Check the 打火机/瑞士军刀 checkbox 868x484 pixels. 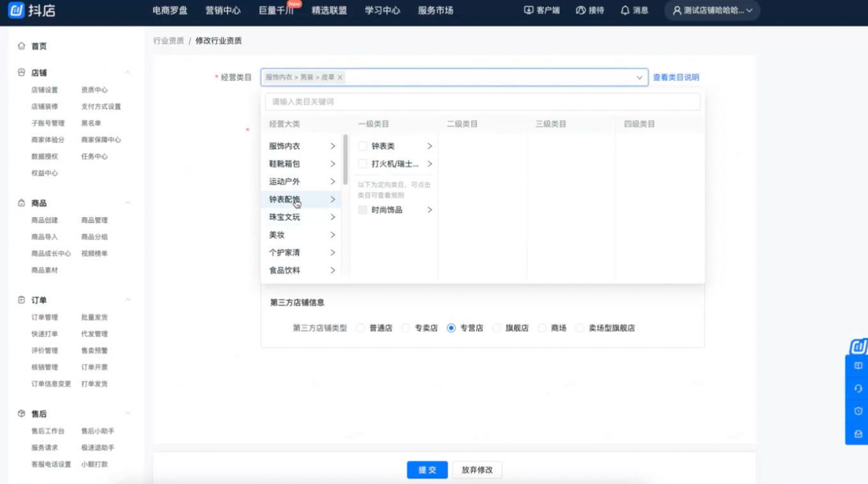(362, 164)
